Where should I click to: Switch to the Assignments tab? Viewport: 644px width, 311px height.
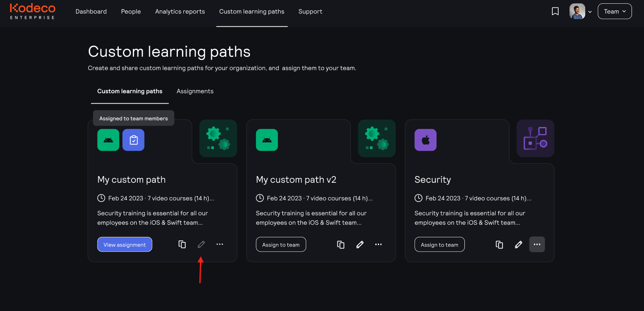click(195, 91)
